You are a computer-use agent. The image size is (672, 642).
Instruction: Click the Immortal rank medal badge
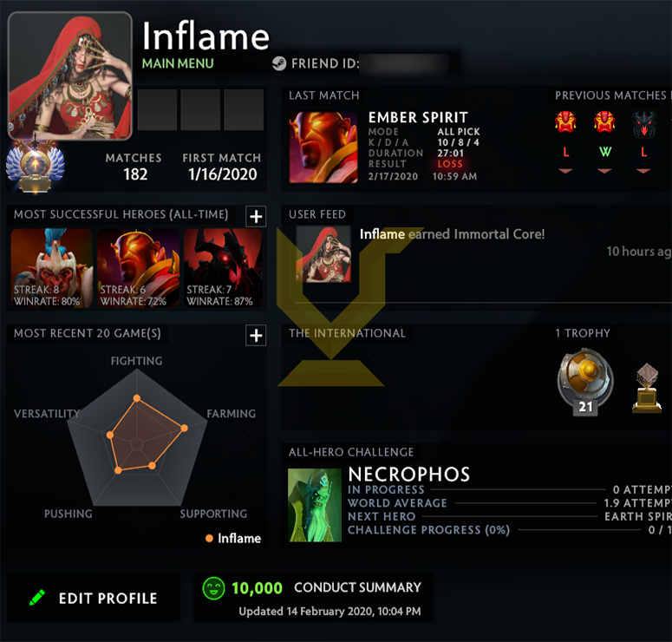pyautogui.click(x=36, y=165)
